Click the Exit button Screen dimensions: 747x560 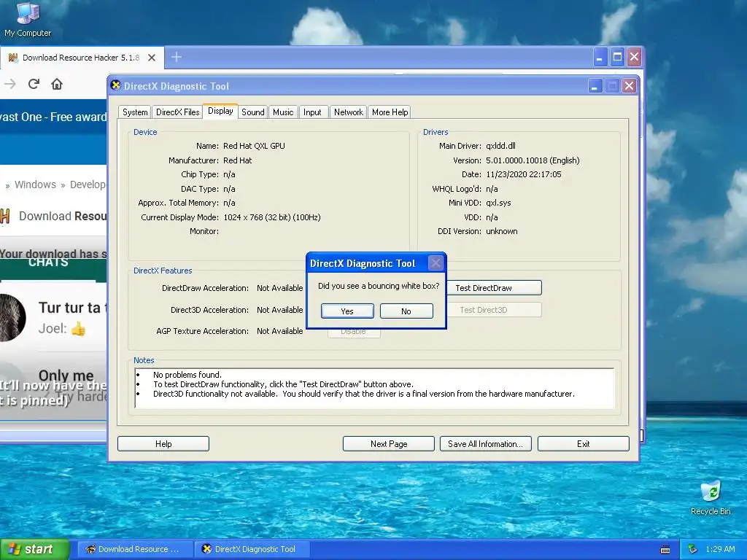(583, 444)
